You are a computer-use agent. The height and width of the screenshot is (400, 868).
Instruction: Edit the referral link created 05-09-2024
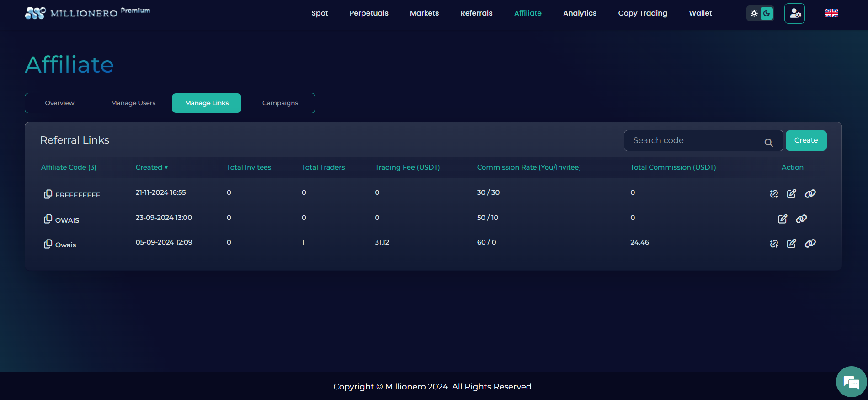[791, 244]
